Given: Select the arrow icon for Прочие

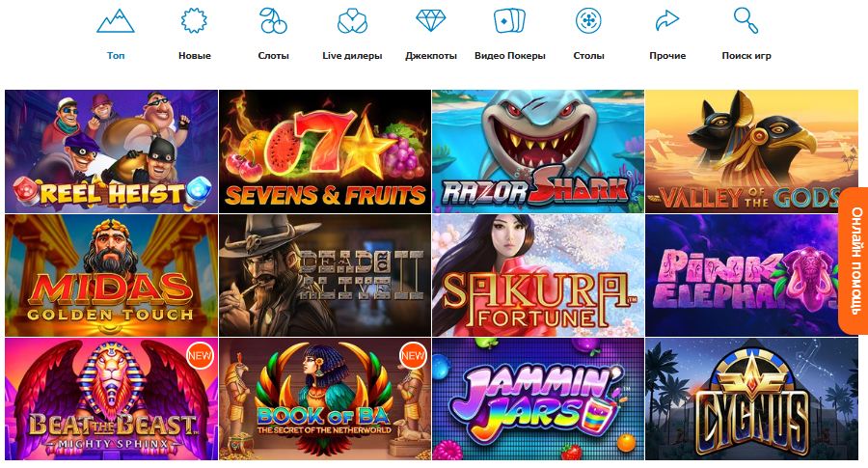Looking at the screenshot, I should (x=667, y=21).
